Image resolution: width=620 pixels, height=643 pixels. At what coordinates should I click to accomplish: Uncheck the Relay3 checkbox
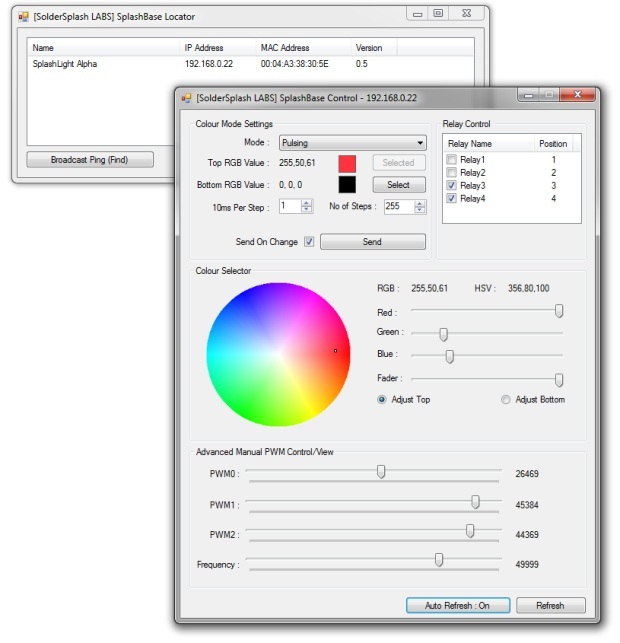(451, 185)
